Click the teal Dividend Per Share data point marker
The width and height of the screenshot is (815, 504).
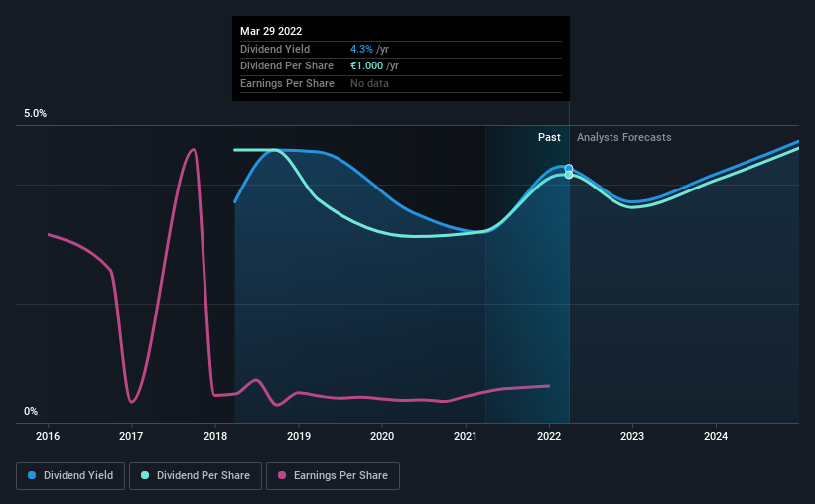tap(569, 175)
